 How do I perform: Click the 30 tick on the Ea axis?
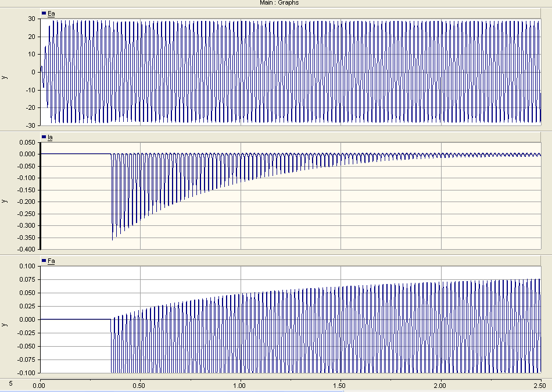click(32, 19)
